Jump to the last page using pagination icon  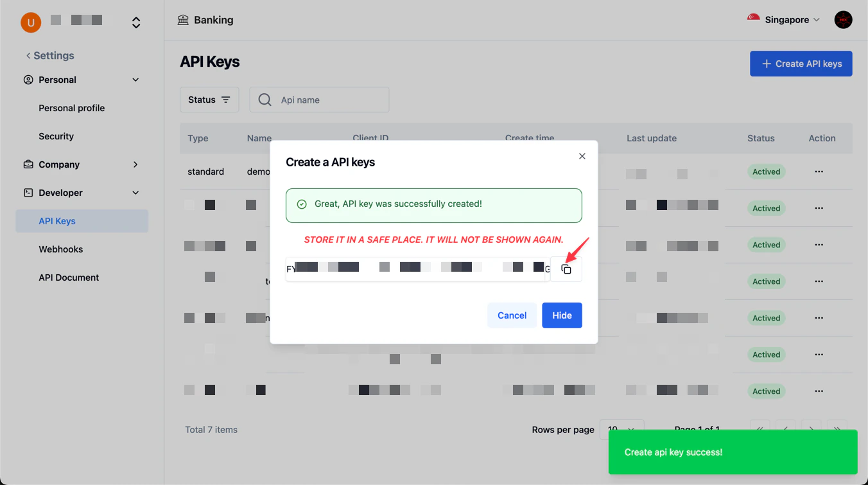pos(837,430)
